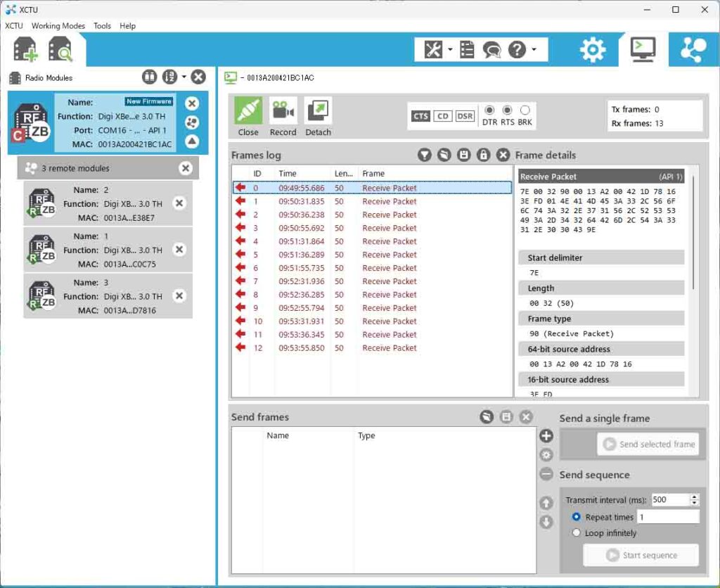
Task: Expand the Tools icon dropdown arrow
Action: click(450, 49)
